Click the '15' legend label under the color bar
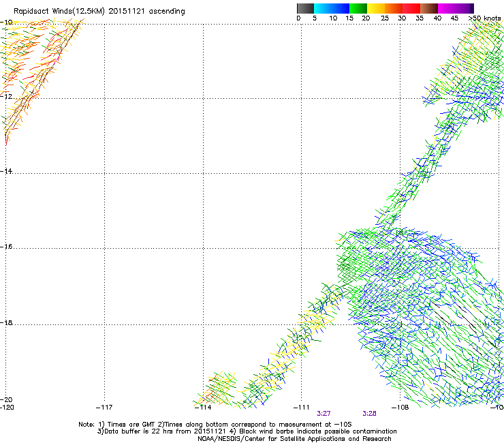 (349, 18)
